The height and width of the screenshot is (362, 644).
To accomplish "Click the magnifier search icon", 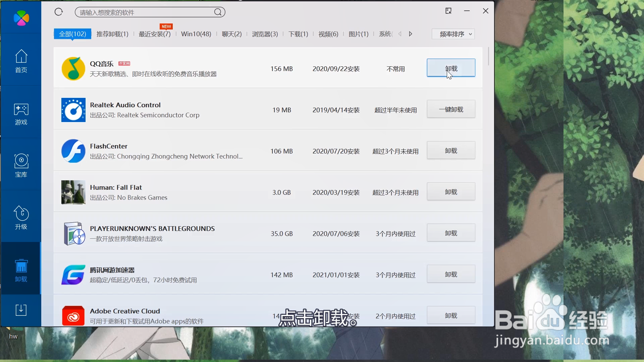I will click(x=218, y=12).
